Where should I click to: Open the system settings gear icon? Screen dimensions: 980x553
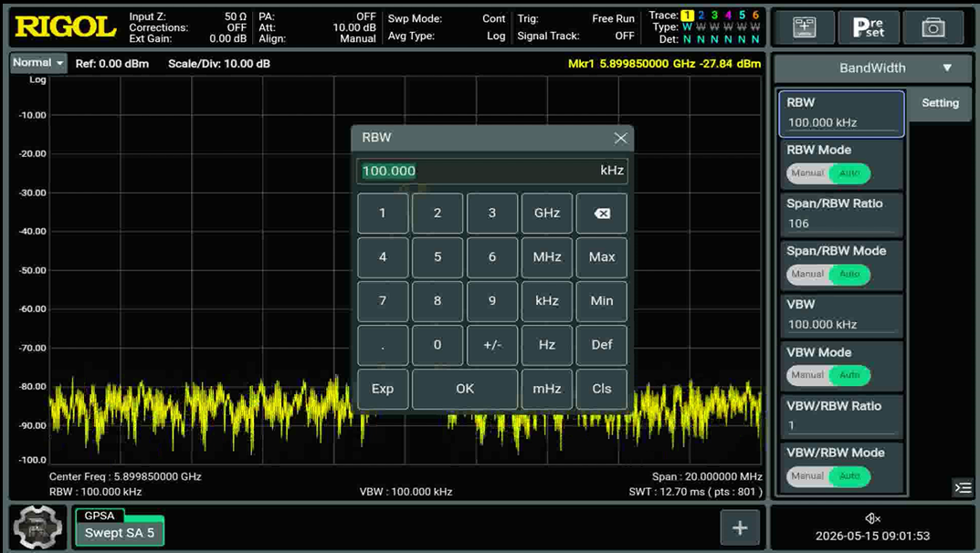[37, 528]
